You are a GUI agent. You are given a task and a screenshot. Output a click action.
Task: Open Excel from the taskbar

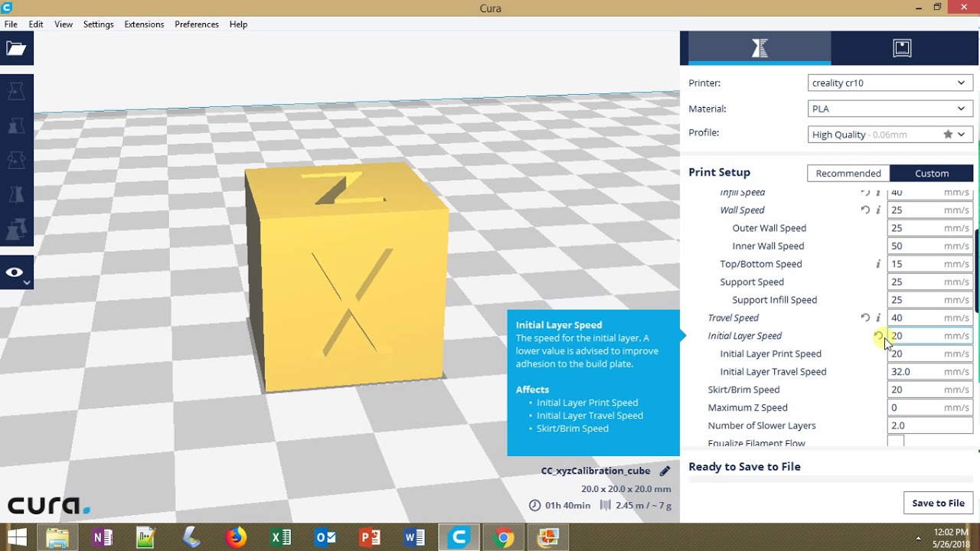[280, 537]
